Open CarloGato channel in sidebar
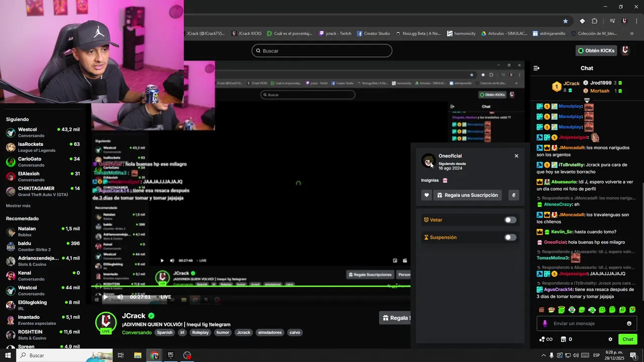Screen dimensions: 644x362 coord(42,162)
